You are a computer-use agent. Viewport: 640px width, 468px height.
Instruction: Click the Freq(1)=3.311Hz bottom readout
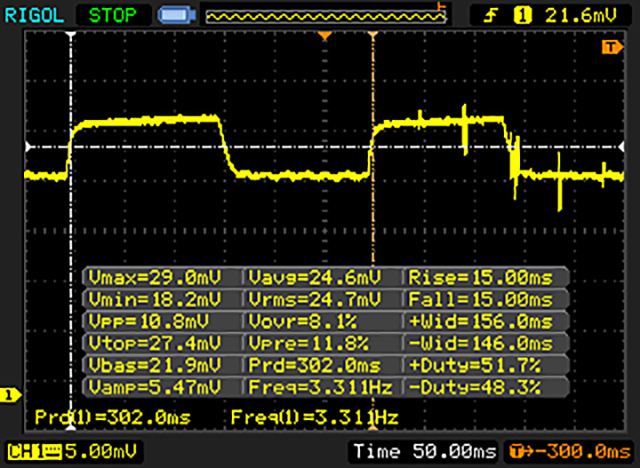click(315, 417)
